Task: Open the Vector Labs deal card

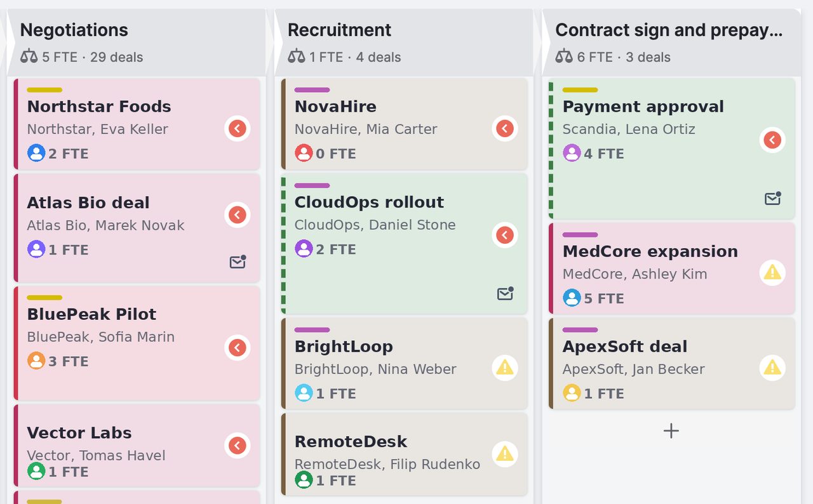Action: pyautogui.click(x=137, y=445)
